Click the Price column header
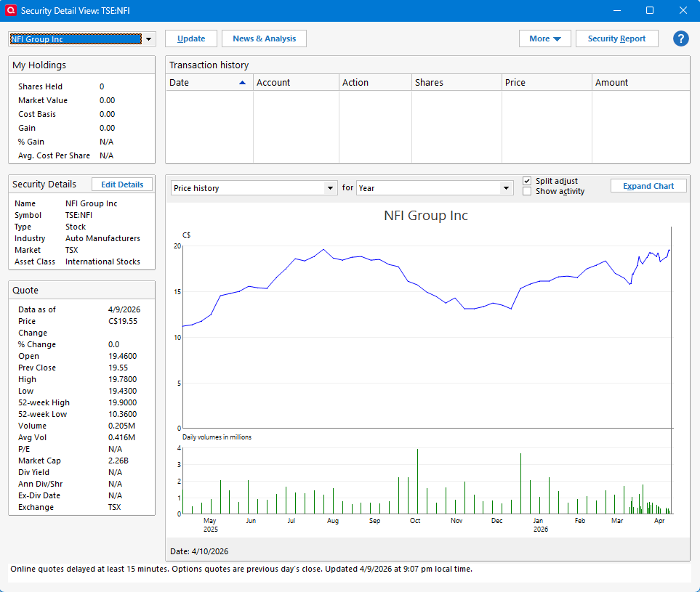700x592 pixels. 547,83
